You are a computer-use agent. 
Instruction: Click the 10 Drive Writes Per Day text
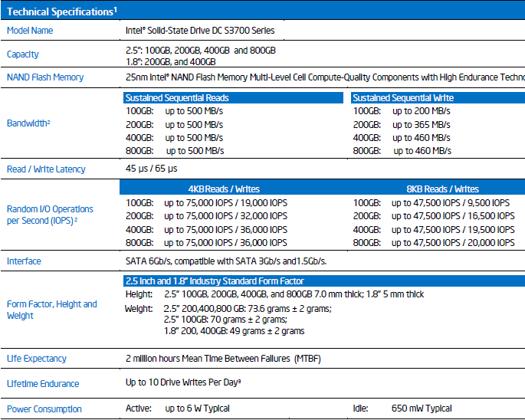[185, 382]
